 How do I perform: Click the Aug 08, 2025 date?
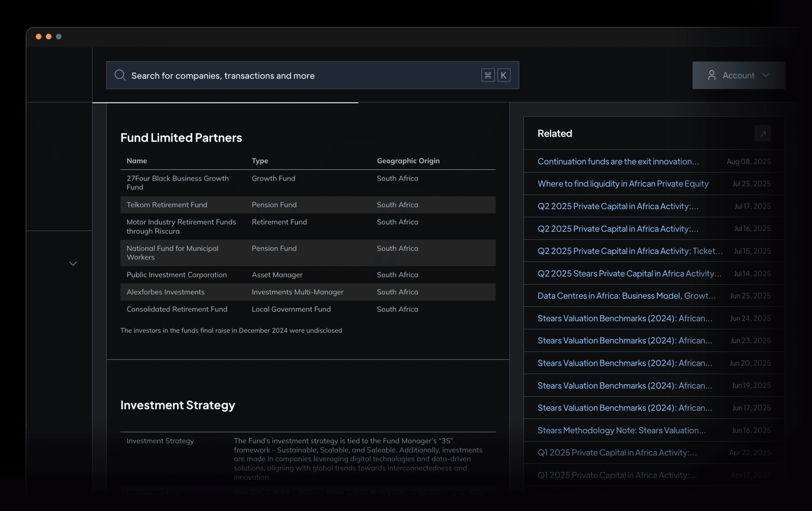coord(749,161)
